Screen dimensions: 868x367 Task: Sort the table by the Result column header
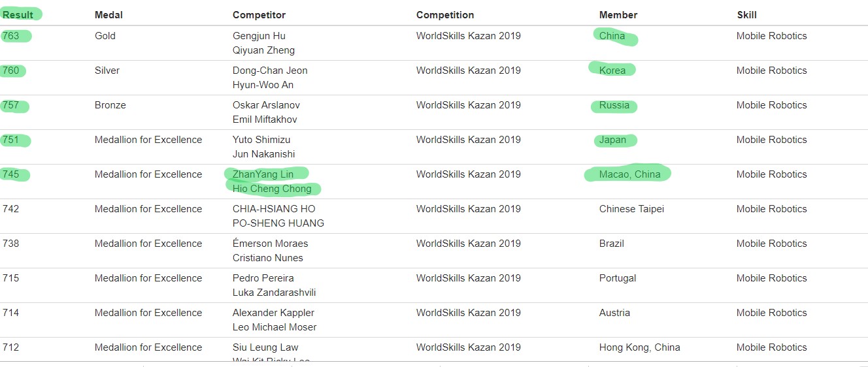coord(18,15)
